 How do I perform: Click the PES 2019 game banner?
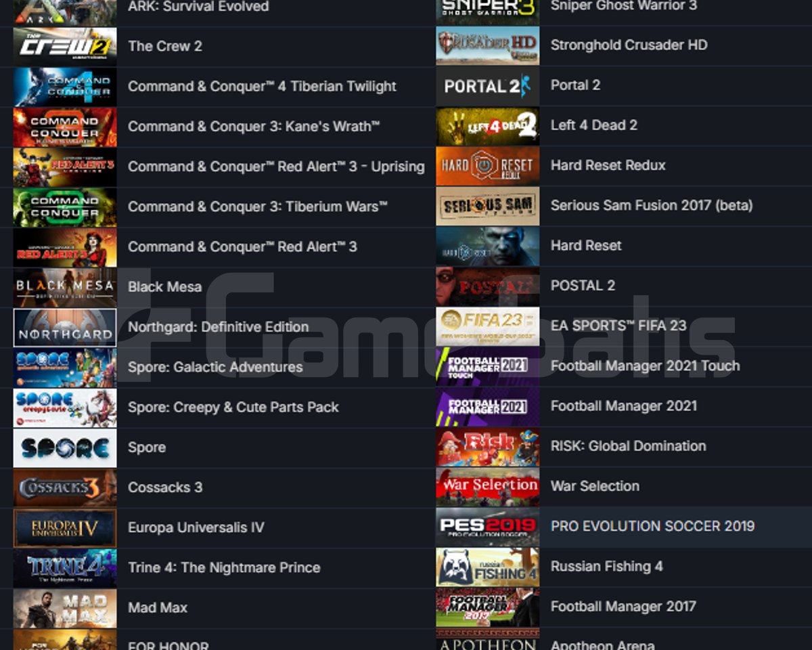488,526
